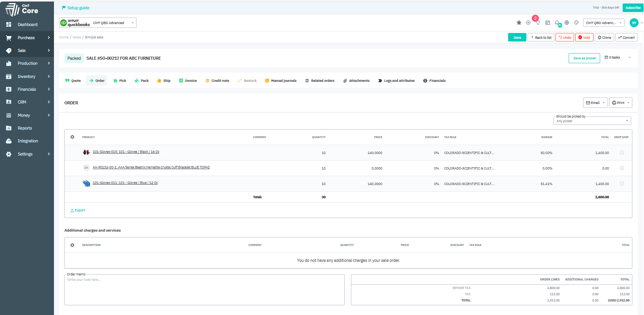Viewport: 644px width, 315px height.
Task: Click the blue gloves product thumbnail
Action: (x=86, y=183)
